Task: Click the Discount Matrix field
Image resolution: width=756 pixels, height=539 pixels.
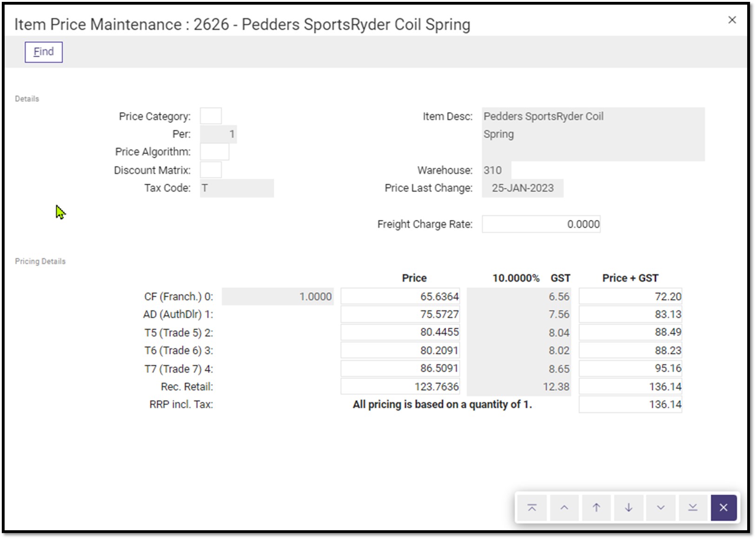Action: coord(211,170)
